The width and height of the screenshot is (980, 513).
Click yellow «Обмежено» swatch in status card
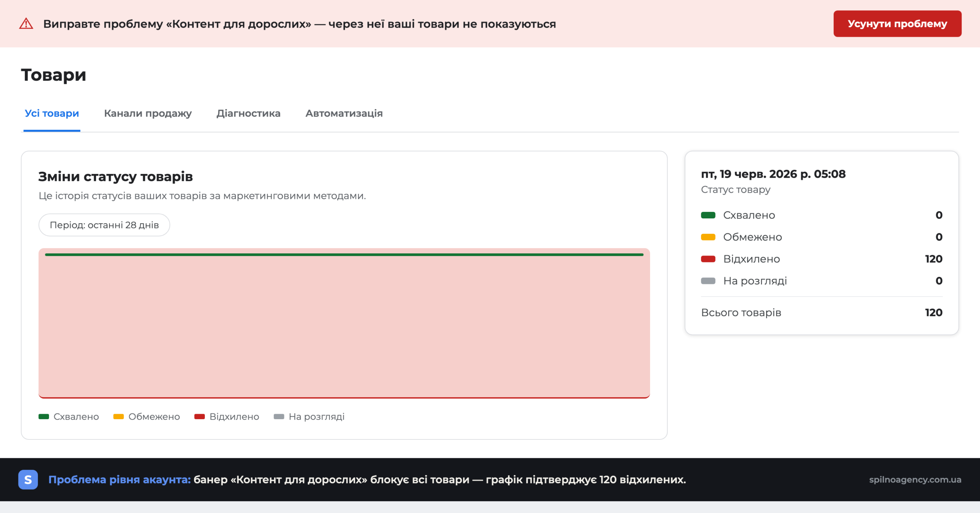[x=708, y=237]
